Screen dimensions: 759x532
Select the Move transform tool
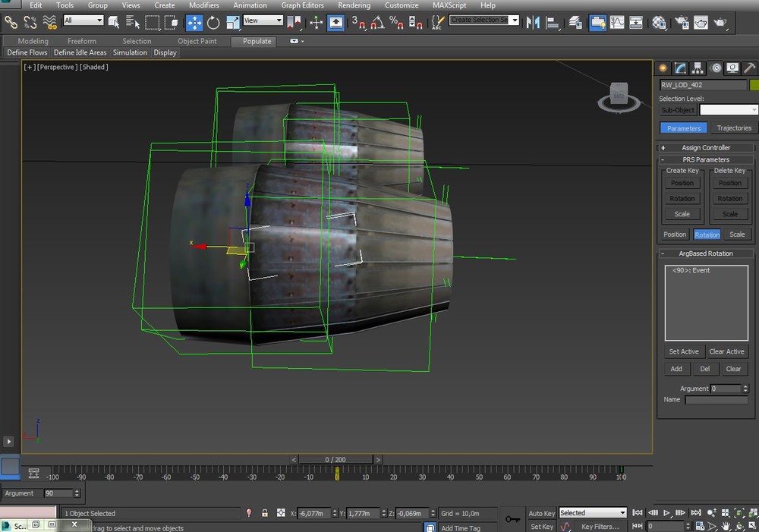click(x=194, y=23)
